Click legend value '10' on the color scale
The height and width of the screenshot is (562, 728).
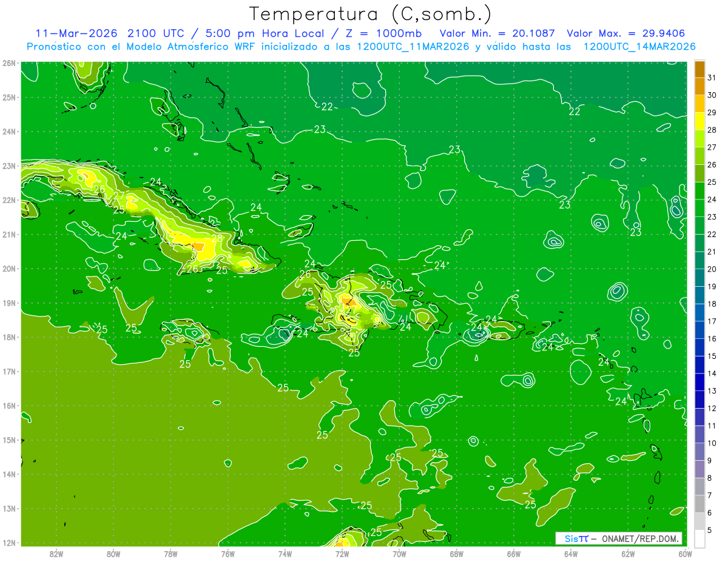(x=712, y=443)
